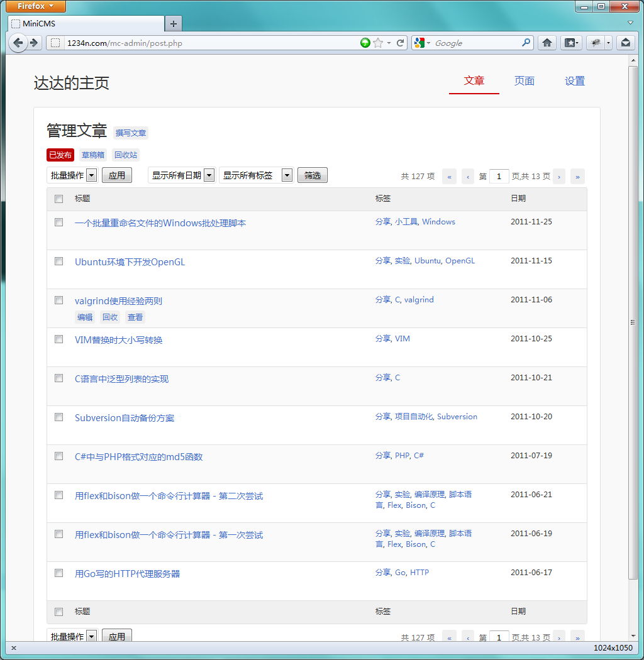The height and width of the screenshot is (660, 644).
Task: Click the vertical page scrollbar thumb
Action: [633, 321]
